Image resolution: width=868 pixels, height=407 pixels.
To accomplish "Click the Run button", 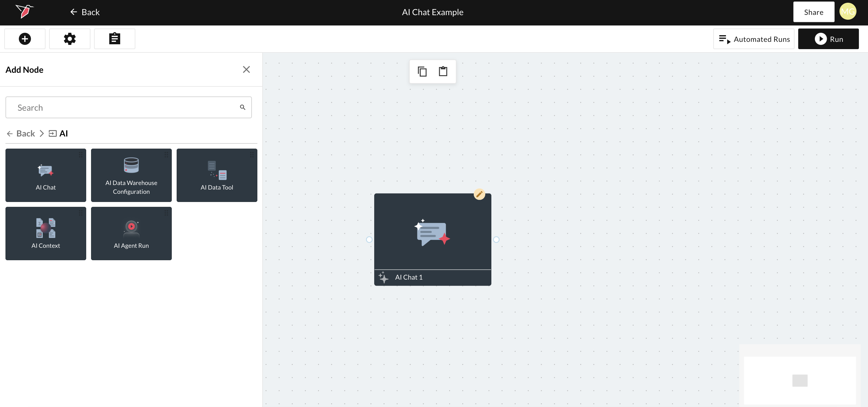I will (828, 39).
